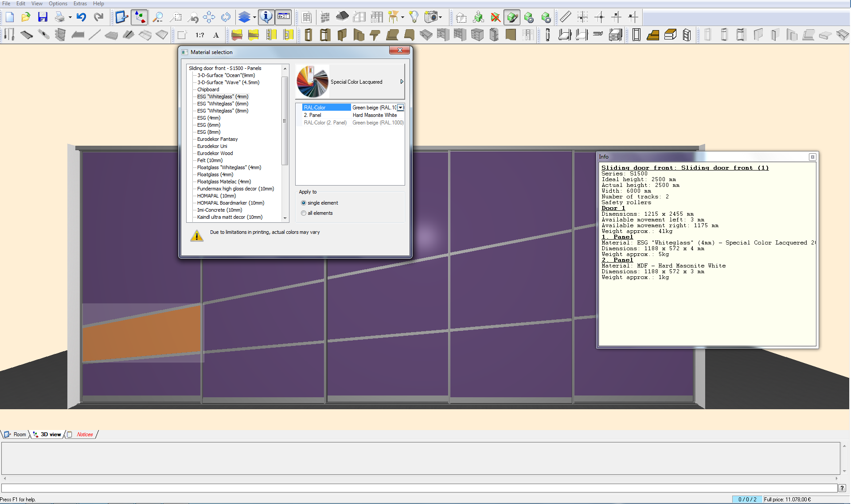This screenshot has width=851, height=504.
Task: Choose 'Felt (10mm)' material entry
Action: [x=210, y=160]
